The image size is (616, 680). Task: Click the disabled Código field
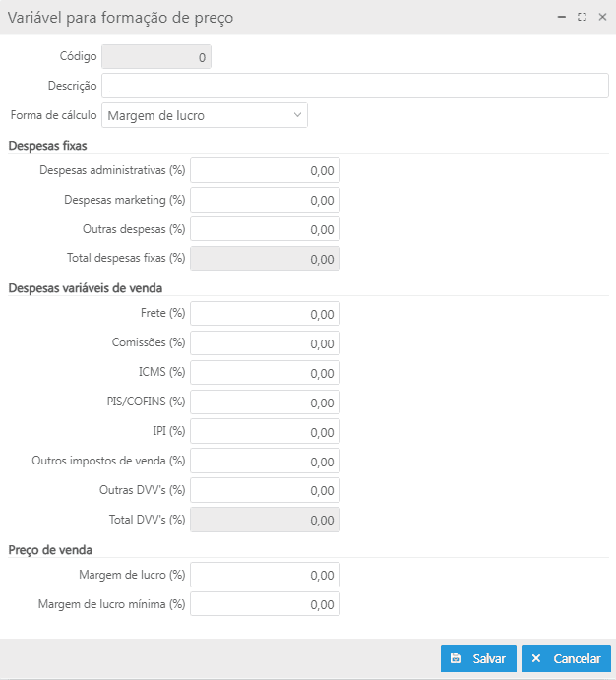pos(156,57)
